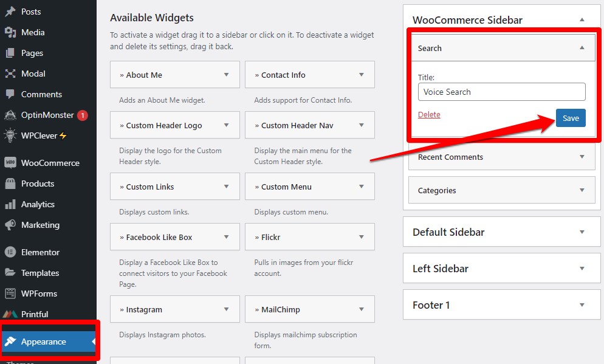Click the Elementor icon in sidebar

[x=10, y=252]
